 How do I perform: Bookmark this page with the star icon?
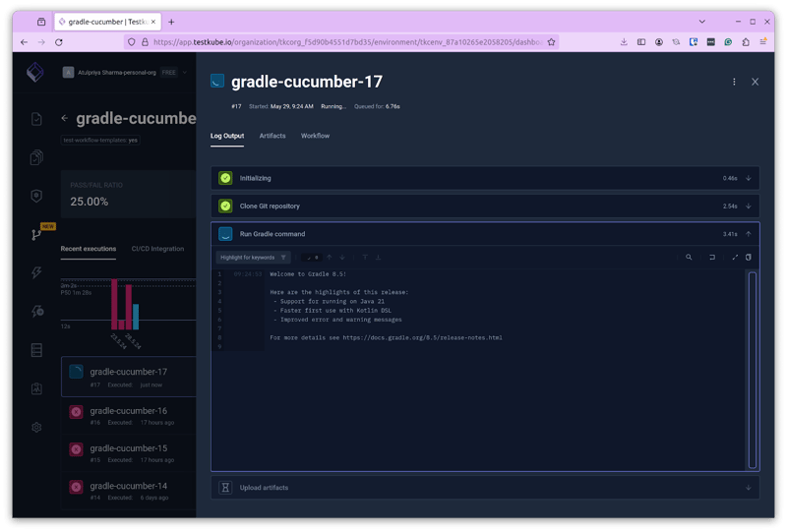pyautogui.click(x=552, y=42)
